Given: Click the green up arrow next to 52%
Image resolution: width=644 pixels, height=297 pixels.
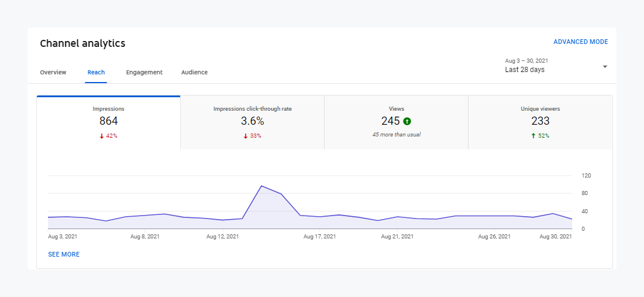Looking at the screenshot, I should pyautogui.click(x=533, y=136).
